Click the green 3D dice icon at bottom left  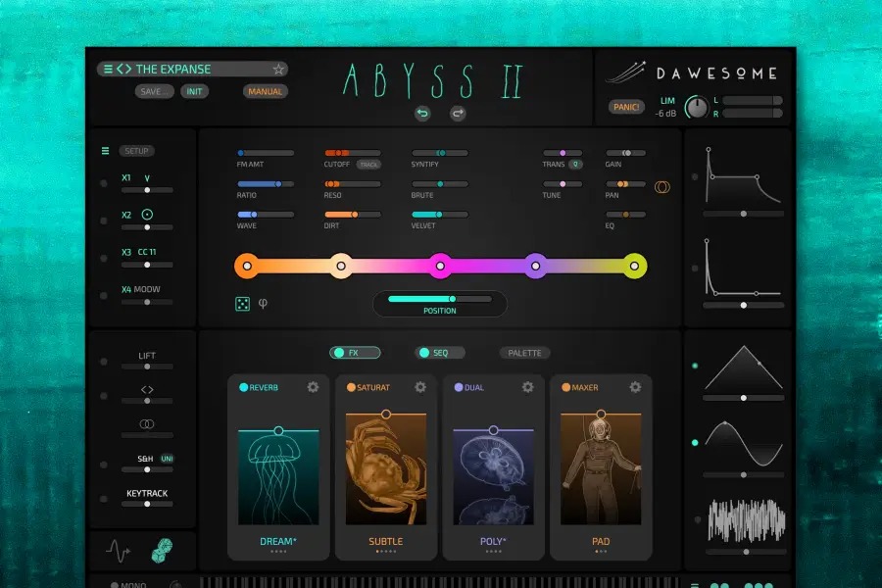[x=162, y=551]
